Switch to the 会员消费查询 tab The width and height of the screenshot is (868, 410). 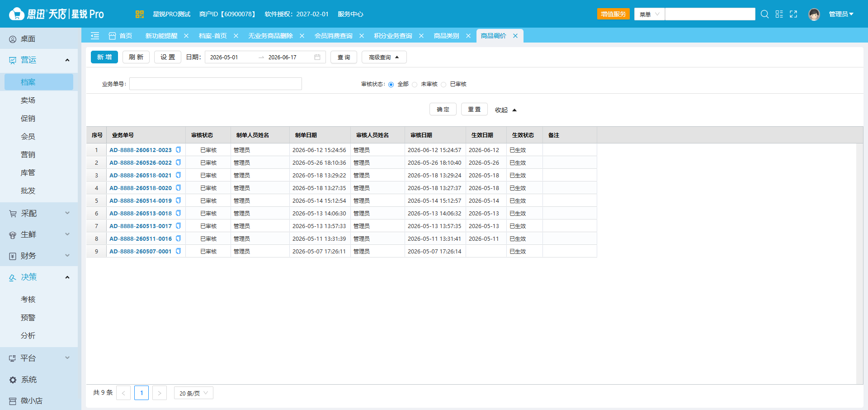(x=334, y=36)
